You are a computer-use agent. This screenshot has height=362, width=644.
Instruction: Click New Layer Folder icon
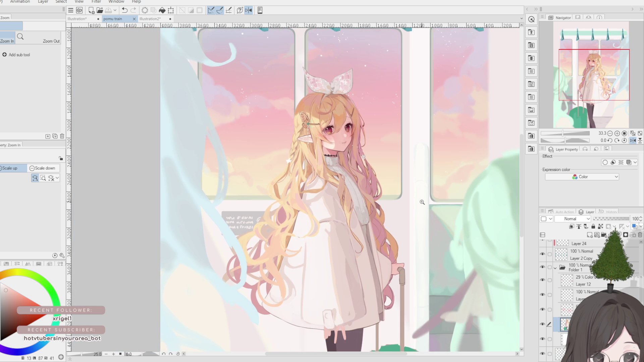pyautogui.click(x=604, y=235)
